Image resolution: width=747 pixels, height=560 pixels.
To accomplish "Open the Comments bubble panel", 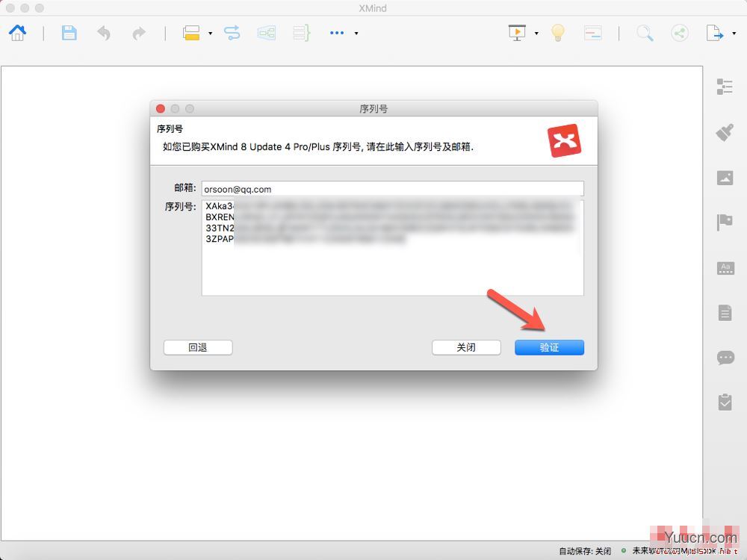I will [x=725, y=358].
